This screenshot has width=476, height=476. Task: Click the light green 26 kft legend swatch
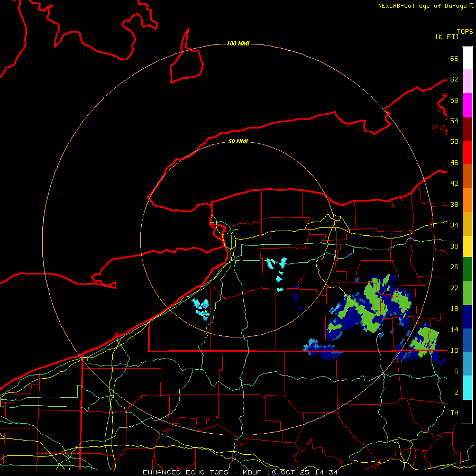[467, 293]
